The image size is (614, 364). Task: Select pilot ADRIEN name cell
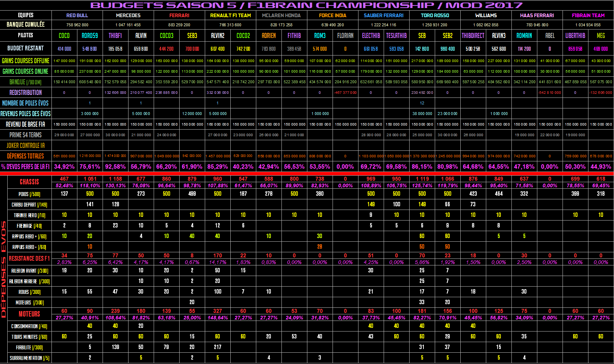[x=269, y=35]
